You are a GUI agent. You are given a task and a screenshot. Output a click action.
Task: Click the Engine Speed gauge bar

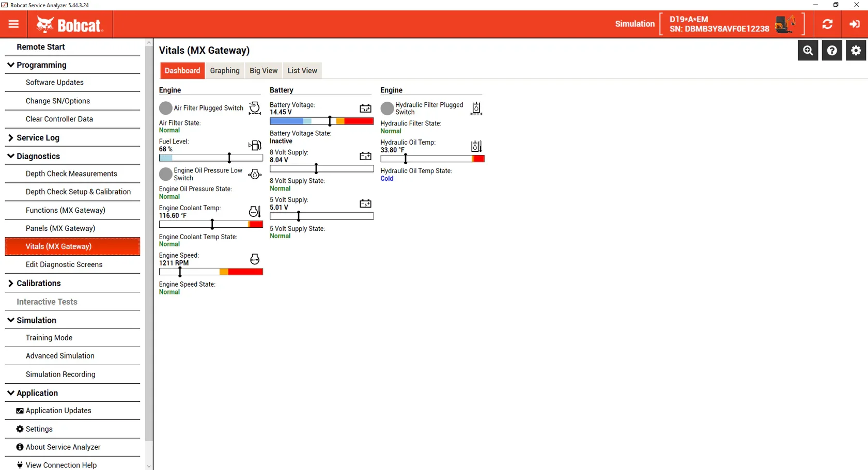[211, 272]
